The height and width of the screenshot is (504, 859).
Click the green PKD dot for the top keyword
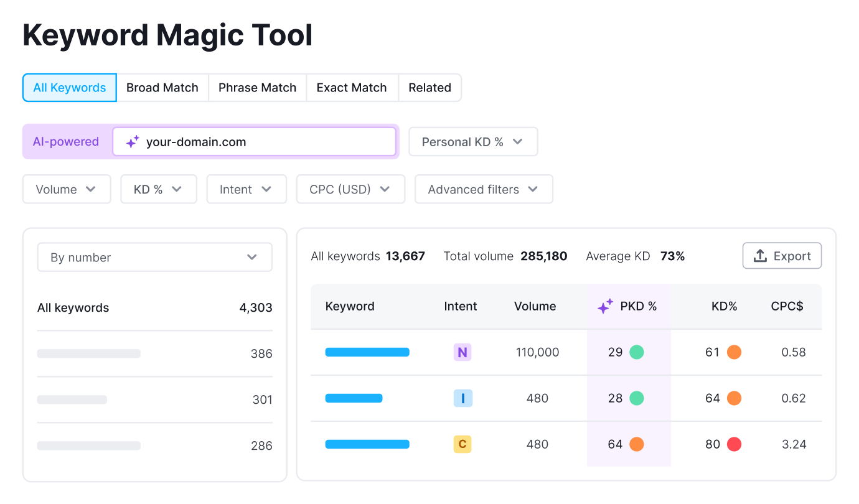tap(636, 352)
